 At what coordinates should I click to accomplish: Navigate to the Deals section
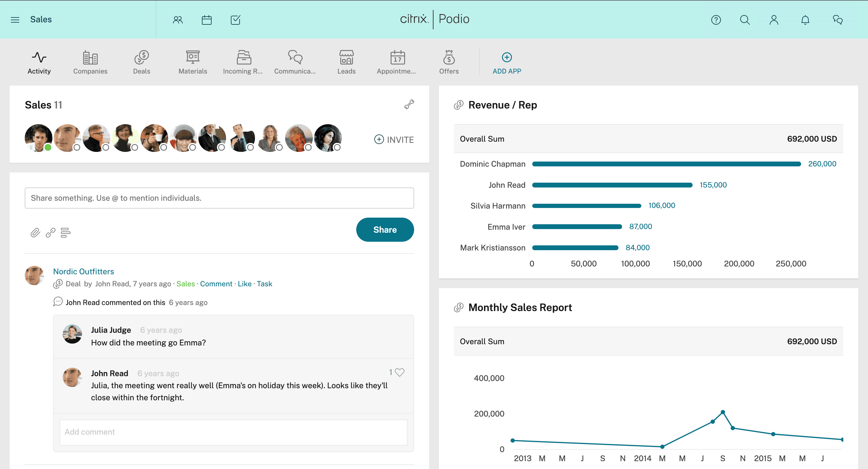(x=141, y=62)
